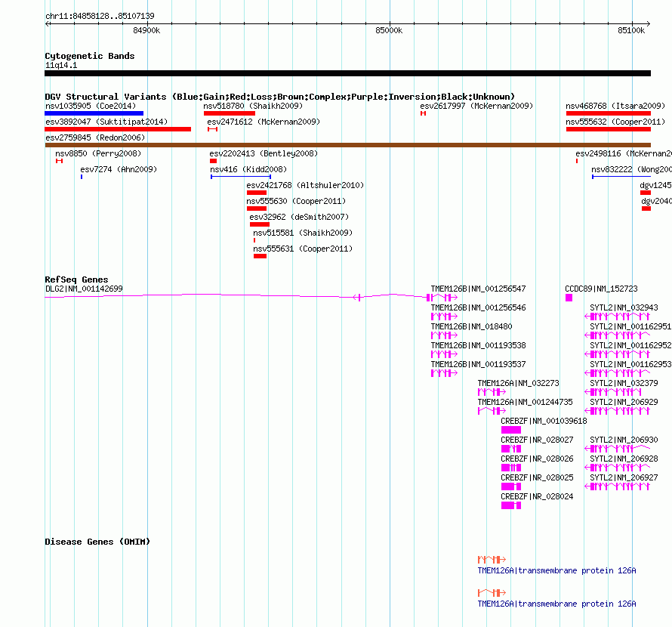Click SYTL2|NM_206928 transcript

click(618, 468)
